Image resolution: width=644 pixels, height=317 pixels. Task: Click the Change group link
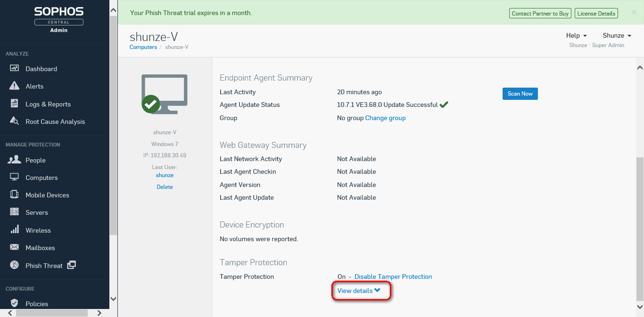coord(385,118)
